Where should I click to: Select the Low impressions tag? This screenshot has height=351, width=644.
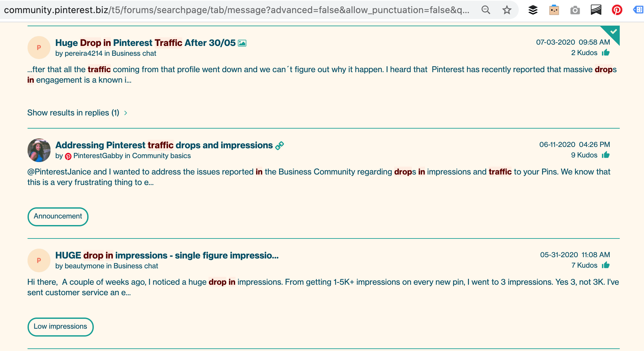tap(60, 327)
